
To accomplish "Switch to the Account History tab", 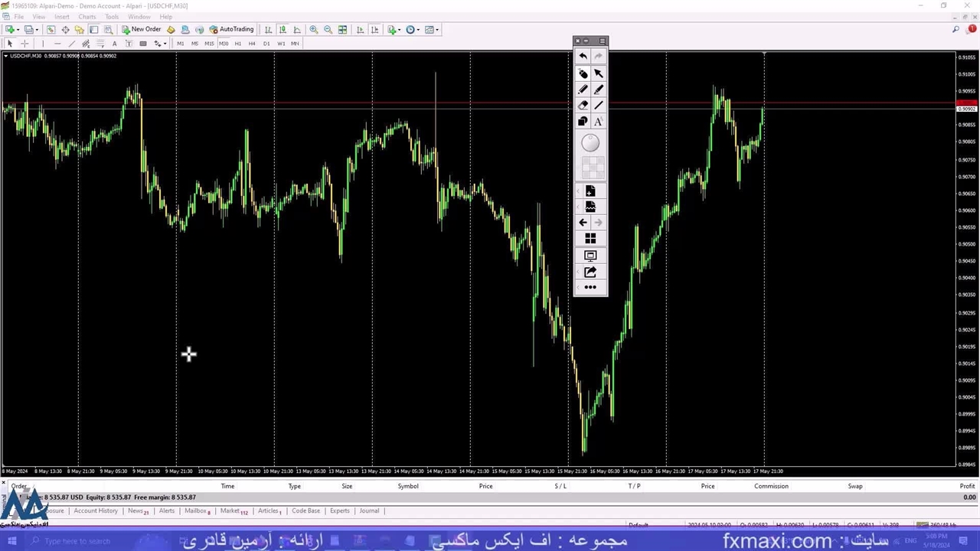I will tap(96, 511).
